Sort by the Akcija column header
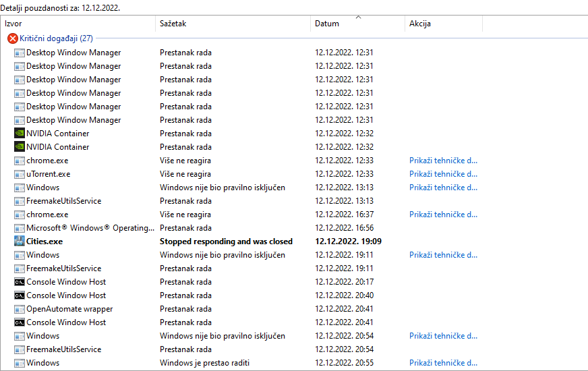 [x=444, y=24]
